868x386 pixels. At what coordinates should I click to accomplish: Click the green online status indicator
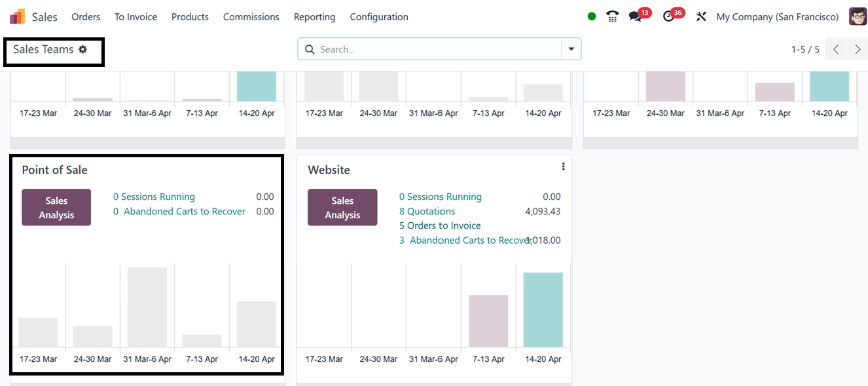592,17
